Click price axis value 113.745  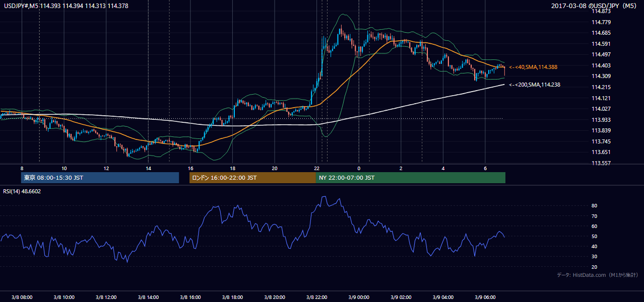pos(601,141)
